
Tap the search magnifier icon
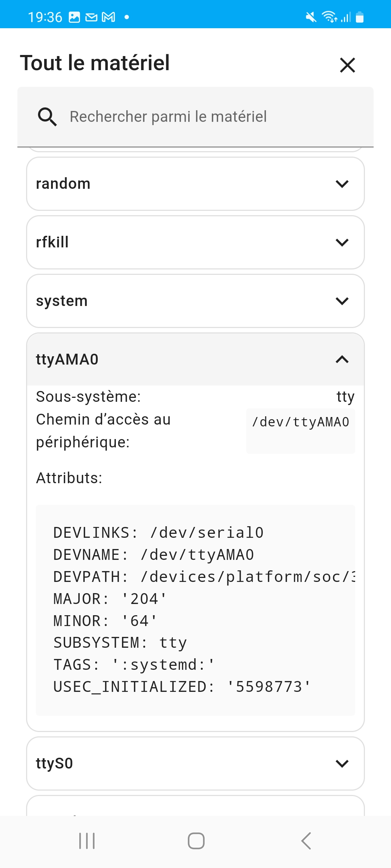(47, 117)
